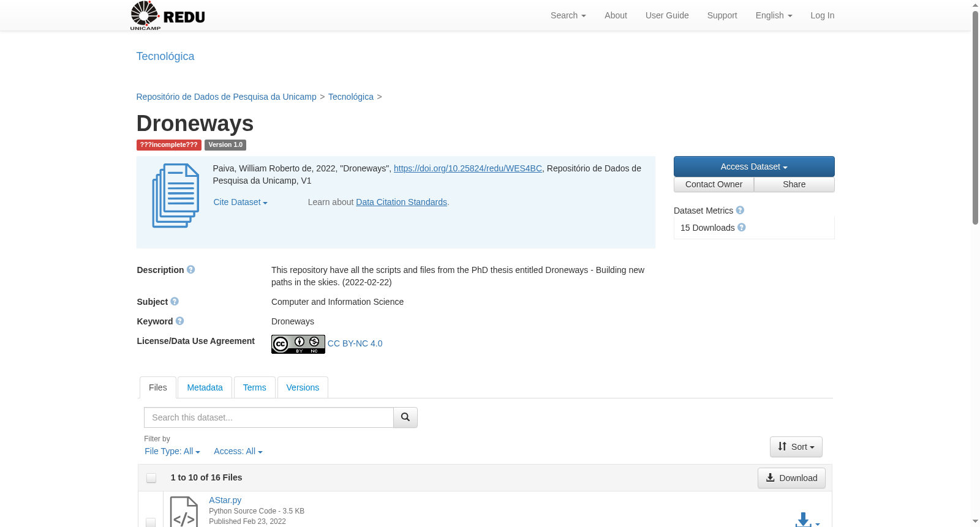Click the dataset documents icon
Screen dimensions: 980x527
tap(176, 196)
